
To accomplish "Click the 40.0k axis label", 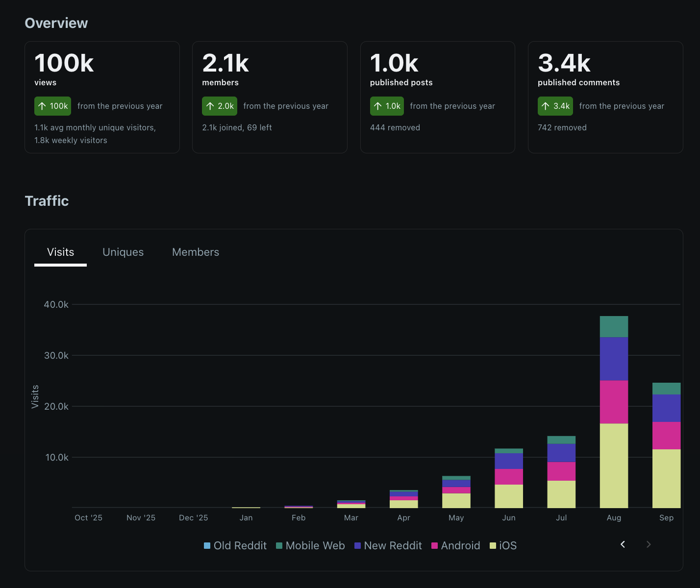I will point(56,304).
